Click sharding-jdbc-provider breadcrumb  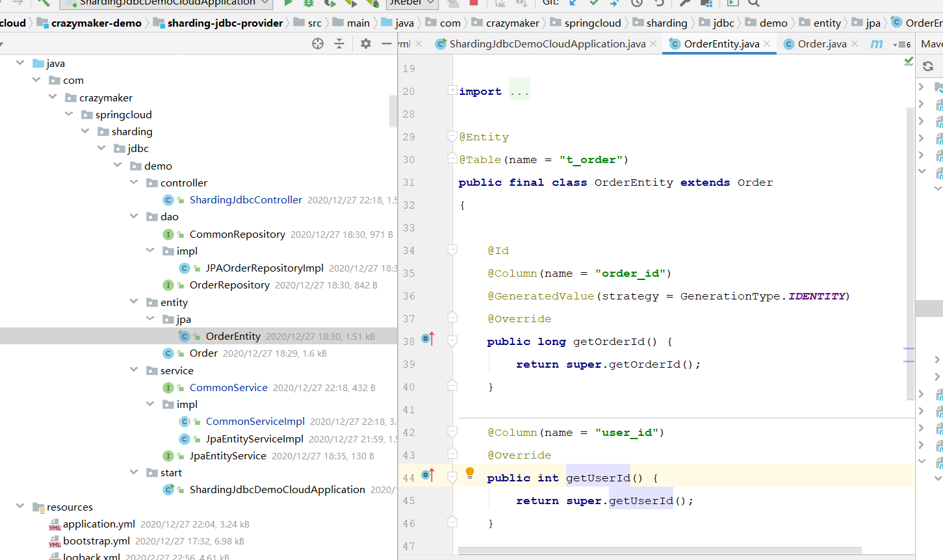[225, 23]
